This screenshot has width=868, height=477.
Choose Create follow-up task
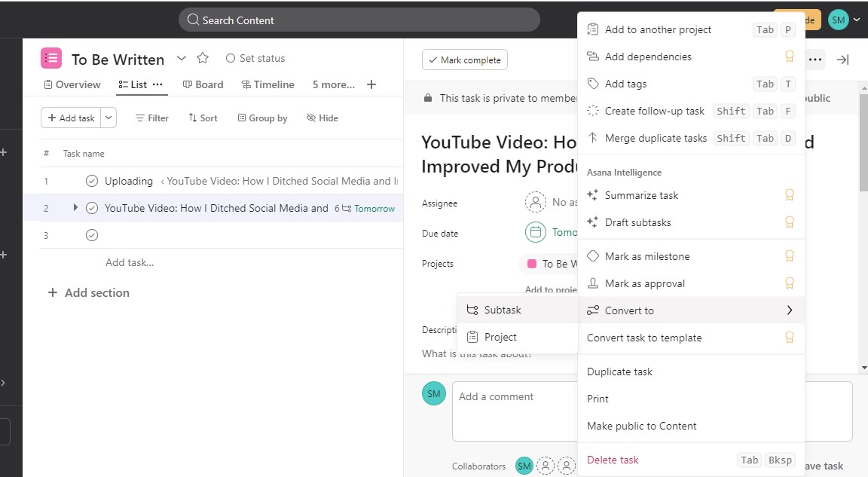click(690, 111)
